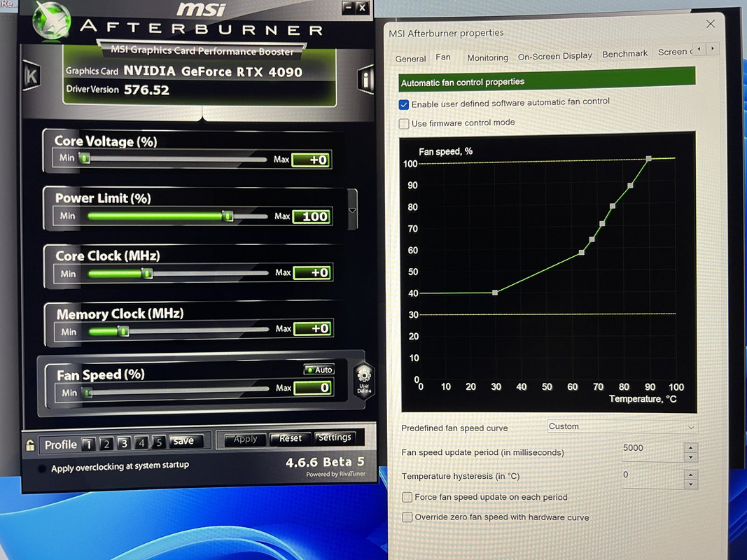Click the Core Clock slider handle

(148, 273)
